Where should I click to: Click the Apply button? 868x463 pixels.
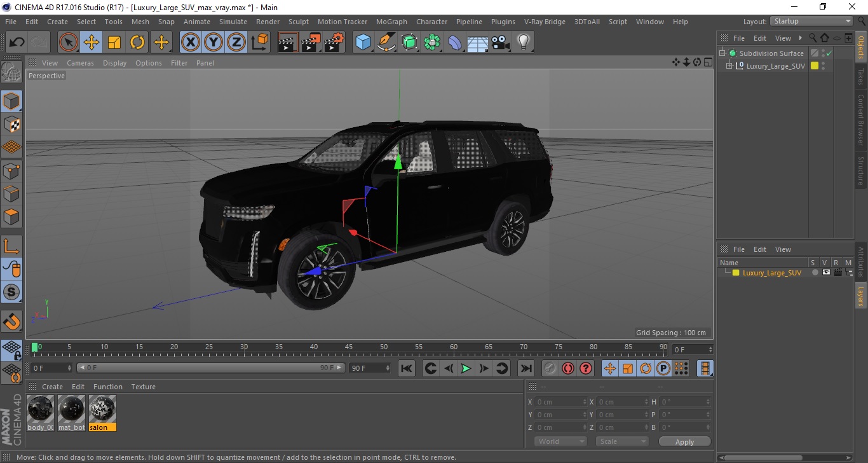coord(684,441)
